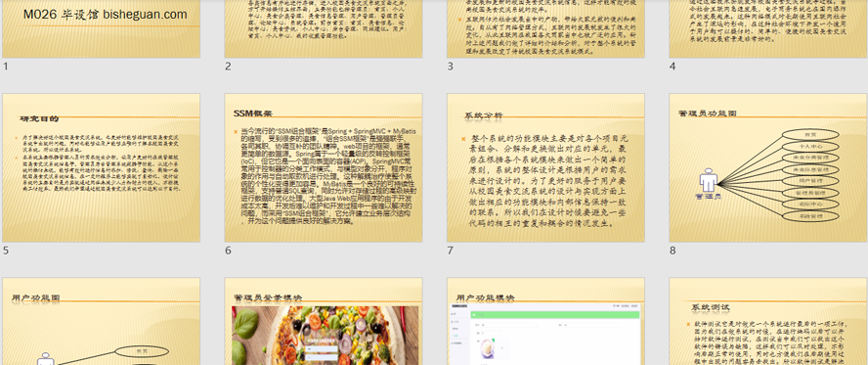Image resolution: width=868 pixels, height=365 pixels.
Task: Select the 用户功能模块 slide thumbnail
Action: point(545,321)
